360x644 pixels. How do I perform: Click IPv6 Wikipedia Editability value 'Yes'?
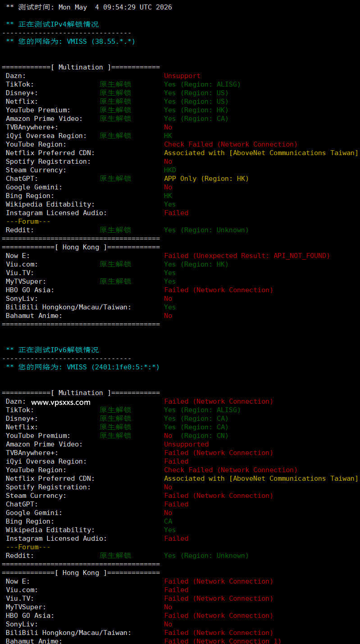click(x=170, y=530)
